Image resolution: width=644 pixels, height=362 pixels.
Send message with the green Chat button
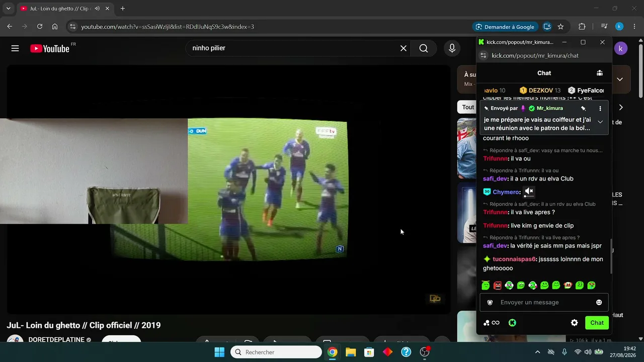pos(597,323)
